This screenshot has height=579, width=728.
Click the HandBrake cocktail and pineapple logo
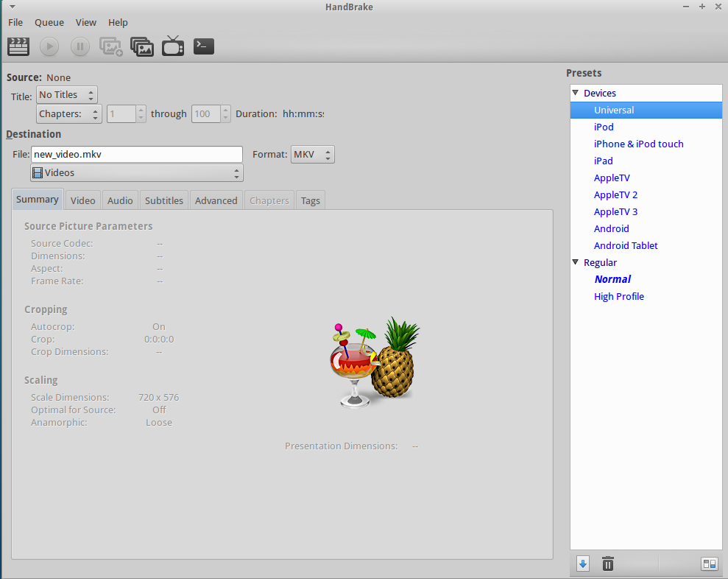coord(375,362)
